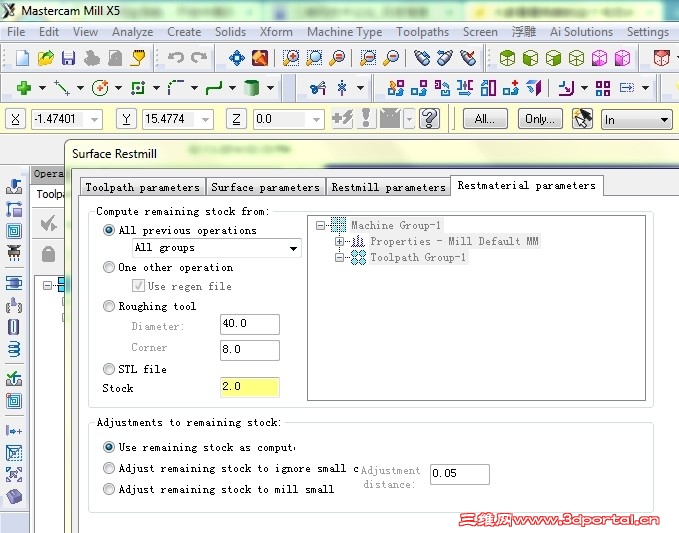Click the Z axis label button

click(236, 119)
